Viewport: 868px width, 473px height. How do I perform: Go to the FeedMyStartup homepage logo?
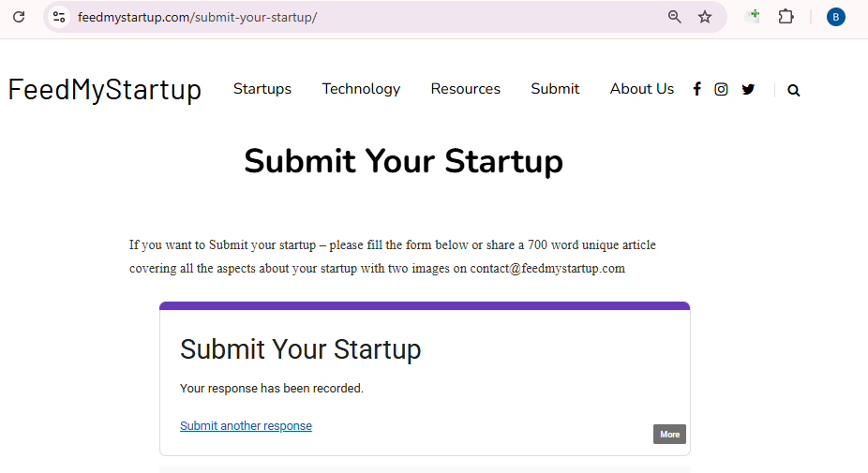[105, 90]
